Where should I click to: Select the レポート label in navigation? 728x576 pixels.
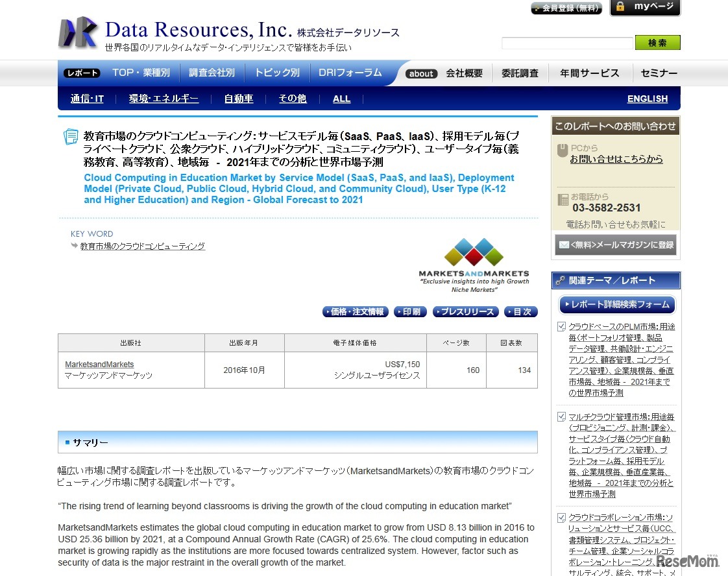pyautogui.click(x=82, y=73)
